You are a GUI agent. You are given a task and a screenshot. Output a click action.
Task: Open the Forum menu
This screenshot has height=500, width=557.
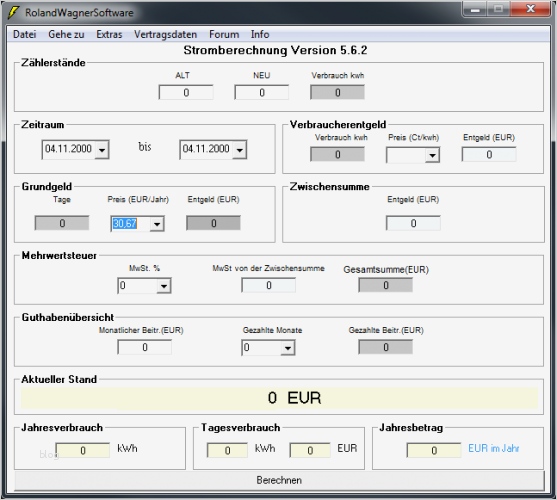pos(224,34)
